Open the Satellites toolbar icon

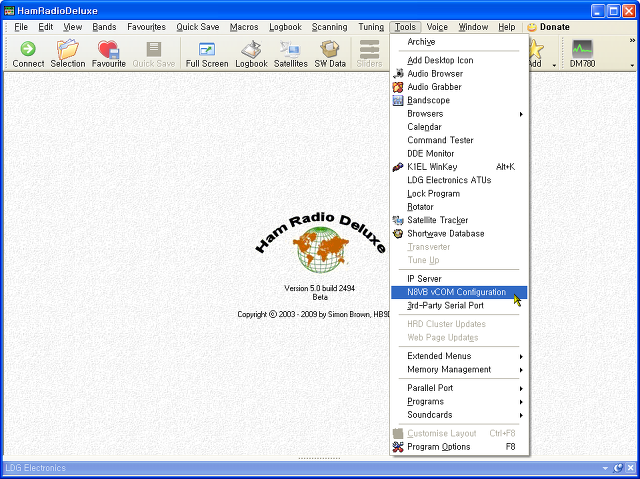click(x=291, y=53)
